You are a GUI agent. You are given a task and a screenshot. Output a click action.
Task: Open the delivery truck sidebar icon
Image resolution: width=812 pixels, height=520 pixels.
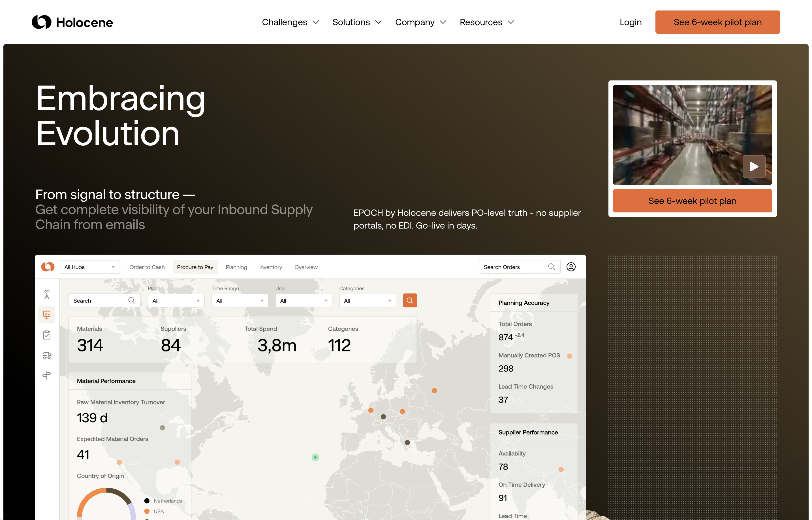[x=47, y=355]
